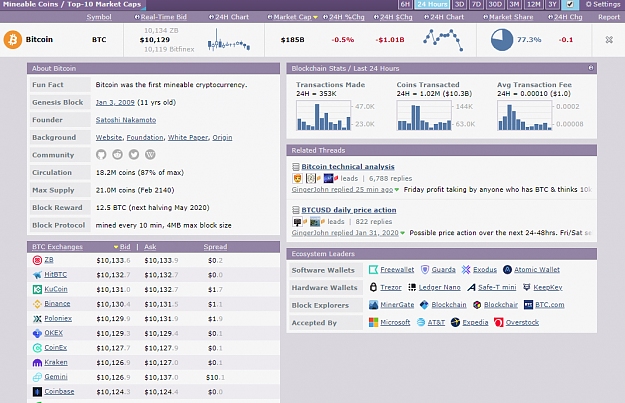Click the Gemini exchange logo icon
This screenshot has height=403, width=625.
pos(37,377)
